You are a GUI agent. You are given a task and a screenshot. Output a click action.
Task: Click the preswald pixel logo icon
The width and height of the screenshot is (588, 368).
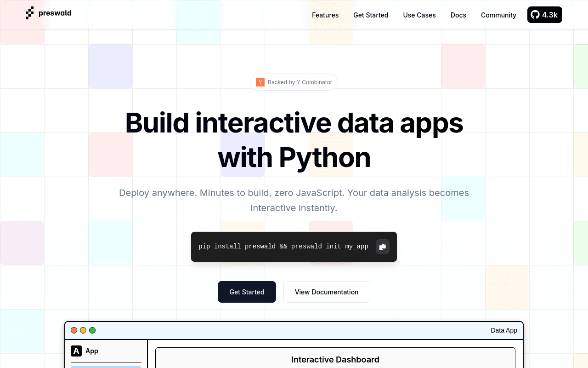point(30,13)
